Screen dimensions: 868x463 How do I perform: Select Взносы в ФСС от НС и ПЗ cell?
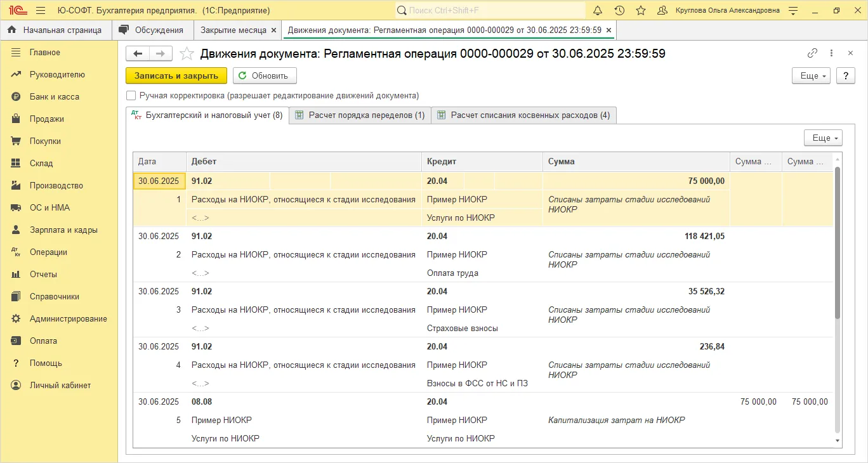[x=482, y=384]
